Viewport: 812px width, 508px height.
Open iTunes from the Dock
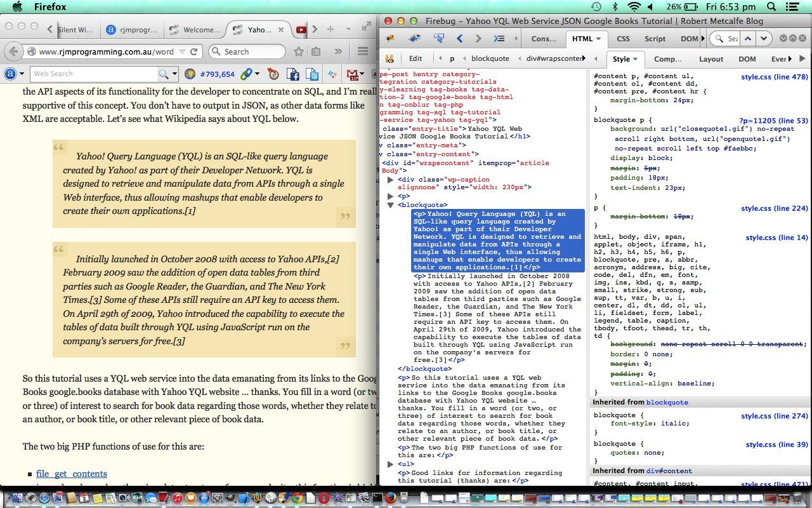[x=178, y=498]
